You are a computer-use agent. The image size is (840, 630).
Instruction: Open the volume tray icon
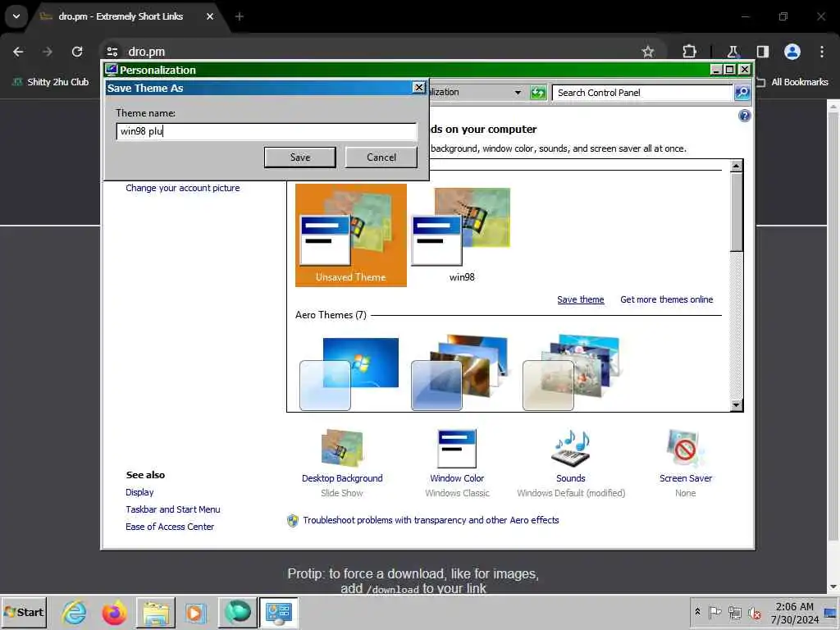point(755,613)
